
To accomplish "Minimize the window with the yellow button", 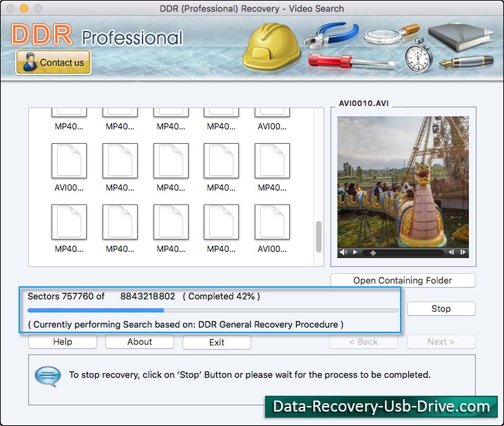I will (x=24, y=8).
